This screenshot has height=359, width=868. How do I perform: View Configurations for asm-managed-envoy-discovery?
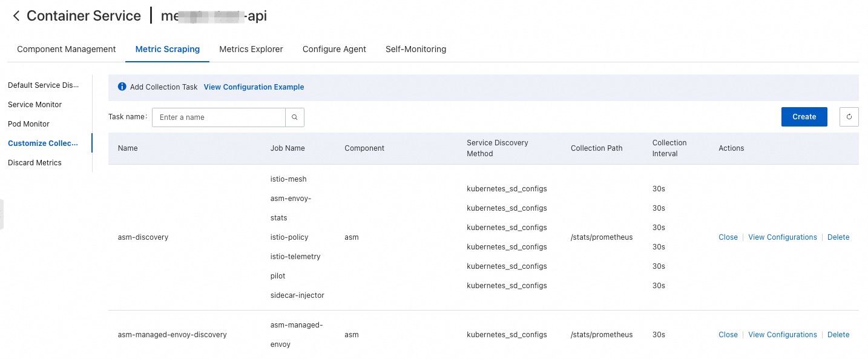(x=782, y=335)
